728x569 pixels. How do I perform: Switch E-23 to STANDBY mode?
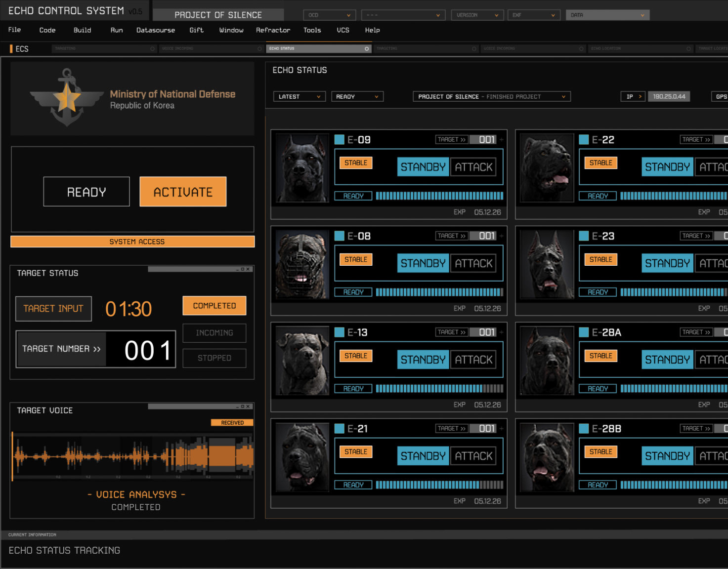coord(667,263)
